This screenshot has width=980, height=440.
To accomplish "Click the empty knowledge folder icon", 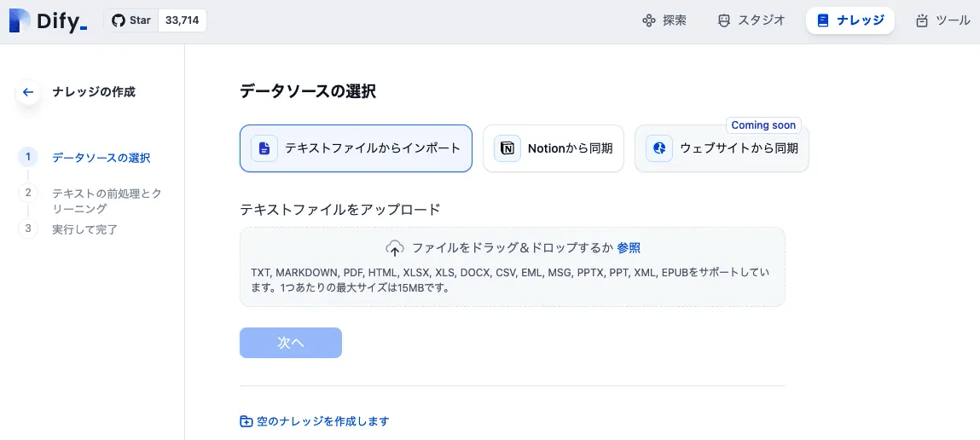I will [x=246, y=421].
